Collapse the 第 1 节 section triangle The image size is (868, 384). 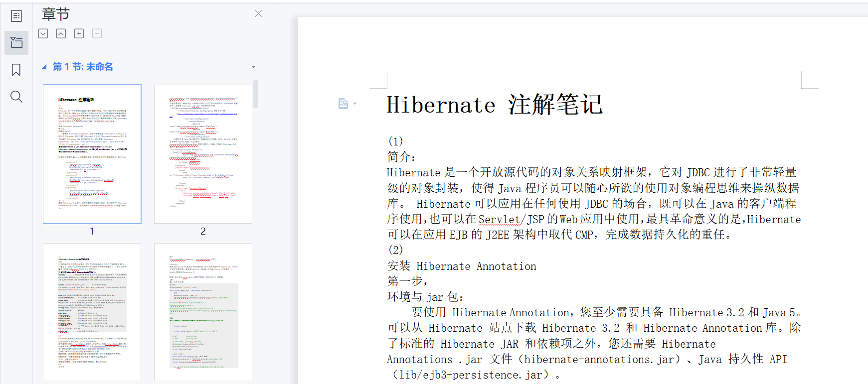[x=44, y=67]
